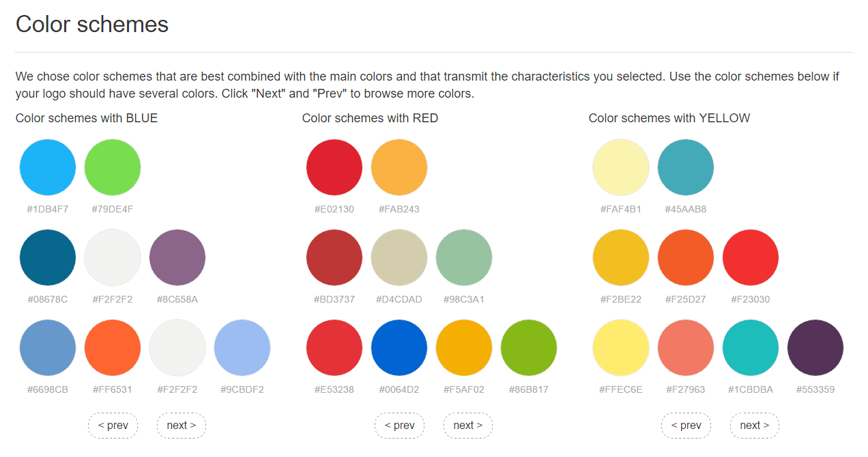Click the dark teal #08678C swatch
868x457 pixels.
click(x=48, y=258)
